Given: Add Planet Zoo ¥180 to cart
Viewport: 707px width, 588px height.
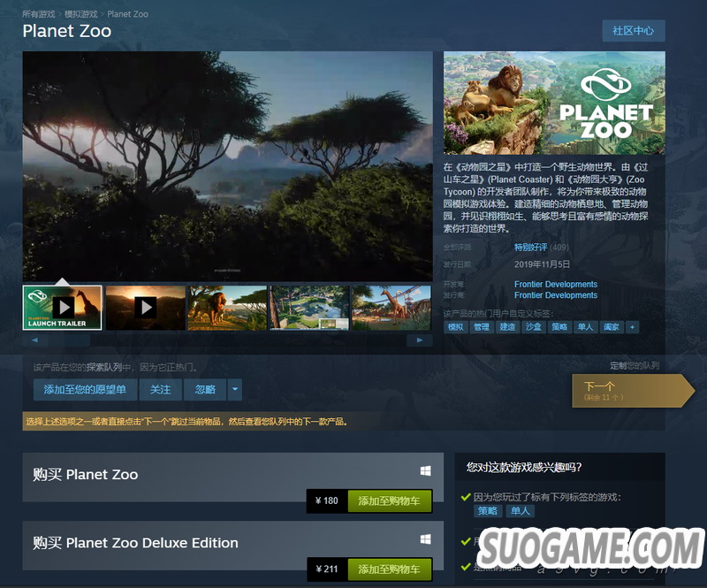Looking at the screenshot, I should click(x=389, y=501).
